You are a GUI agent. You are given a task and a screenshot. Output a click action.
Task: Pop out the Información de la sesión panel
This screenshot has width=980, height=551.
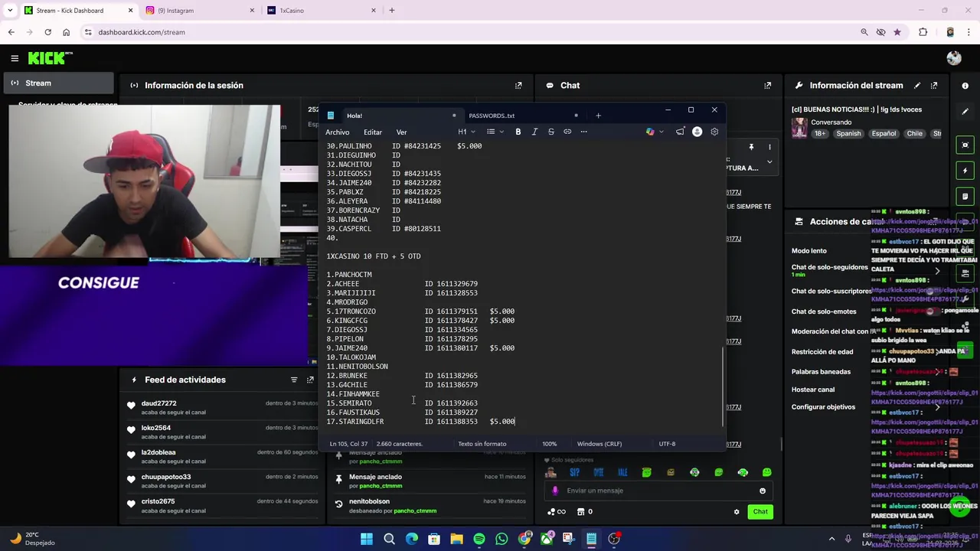518,86
